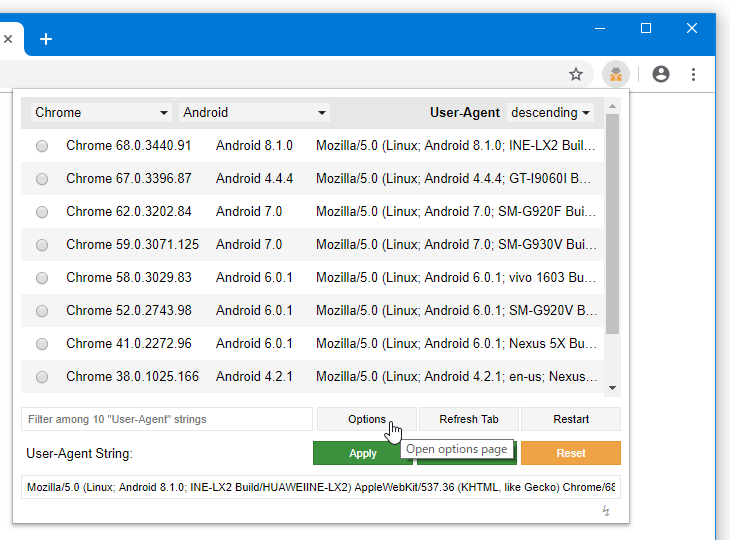Click the 'Android 4.2.1' cell

(254, 376)
